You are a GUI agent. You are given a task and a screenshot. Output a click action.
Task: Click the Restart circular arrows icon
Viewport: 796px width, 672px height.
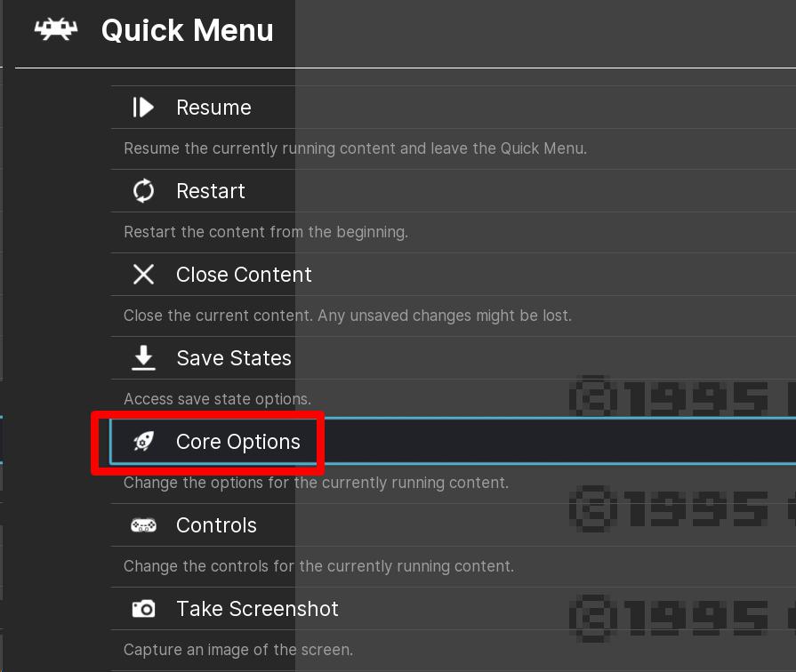tap(143, 191)
